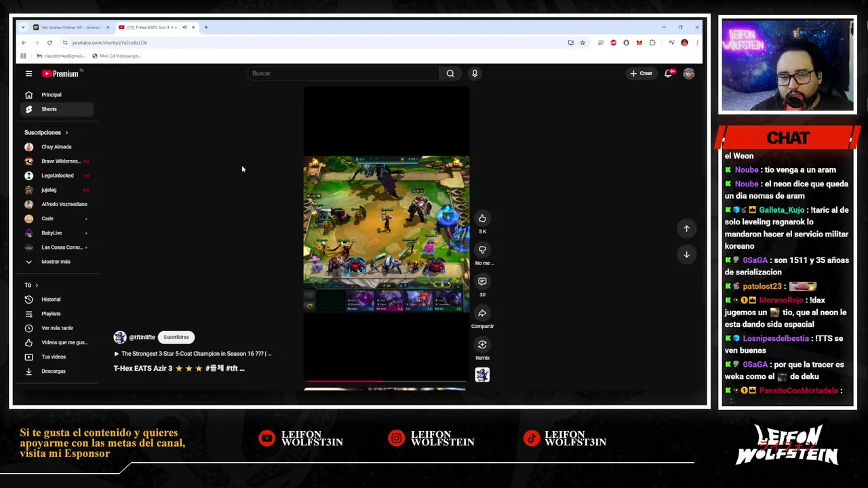Share the short via Compartir icon
The image size is (868, 488).
[482, 313]
